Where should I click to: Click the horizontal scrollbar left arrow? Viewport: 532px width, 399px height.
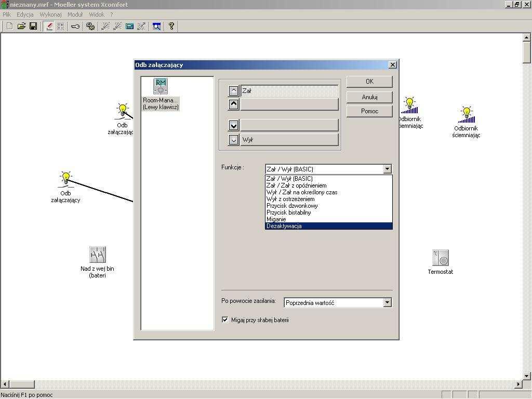tap(5, 384)
